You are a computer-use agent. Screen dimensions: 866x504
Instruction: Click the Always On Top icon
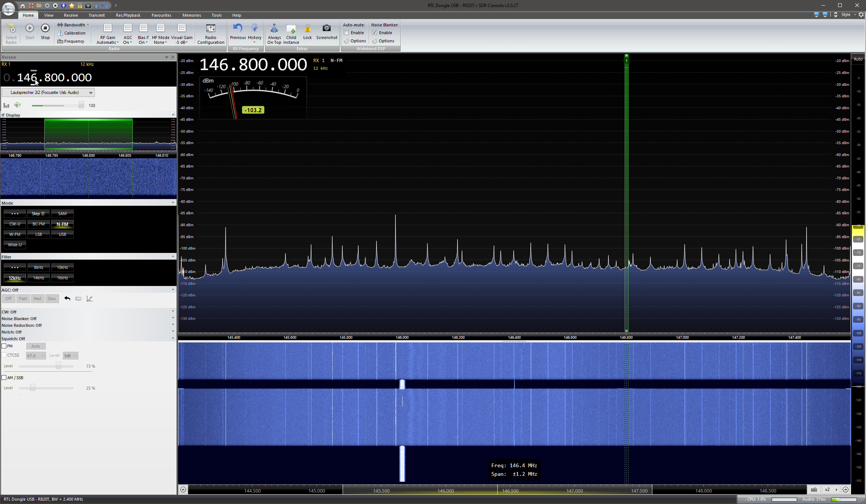coord(274,29)
